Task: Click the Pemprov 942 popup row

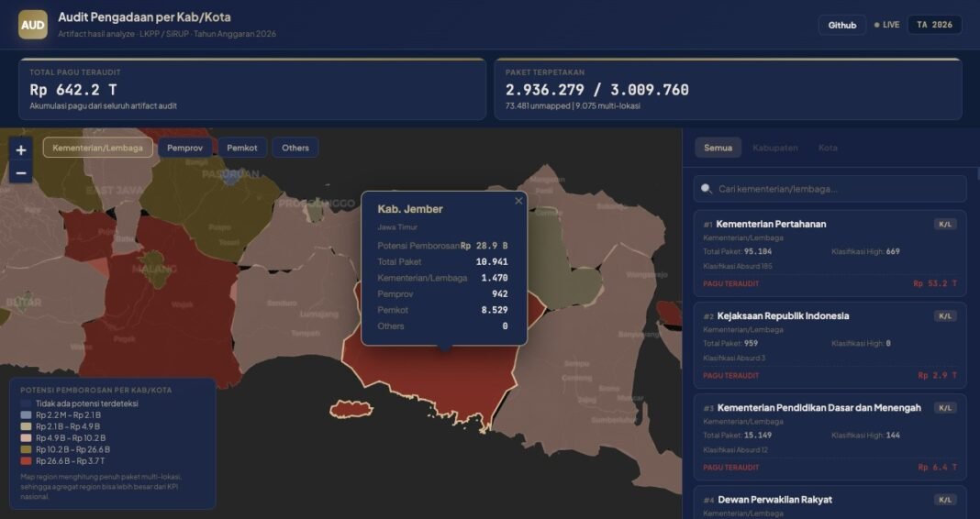Action: click(x=442, y=294)
